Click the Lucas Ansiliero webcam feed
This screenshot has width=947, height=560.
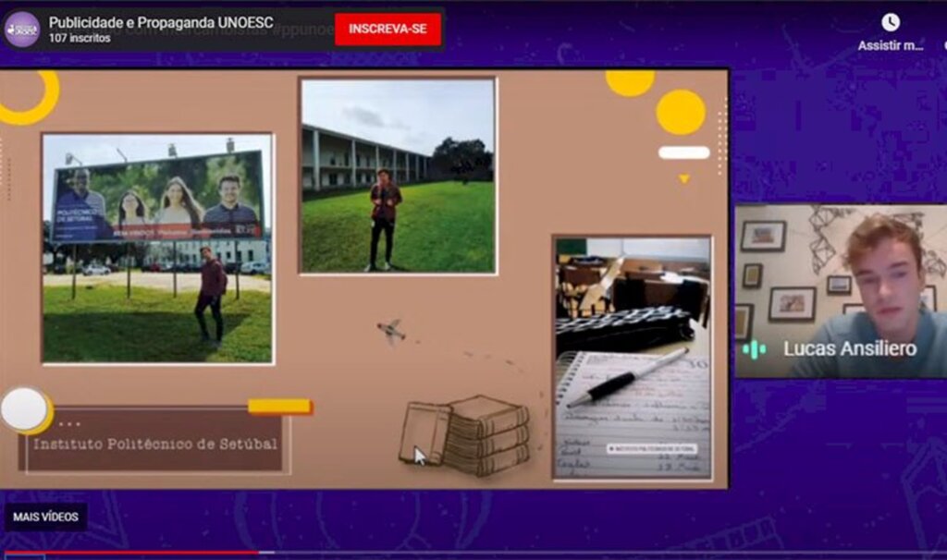pos(840,290)
